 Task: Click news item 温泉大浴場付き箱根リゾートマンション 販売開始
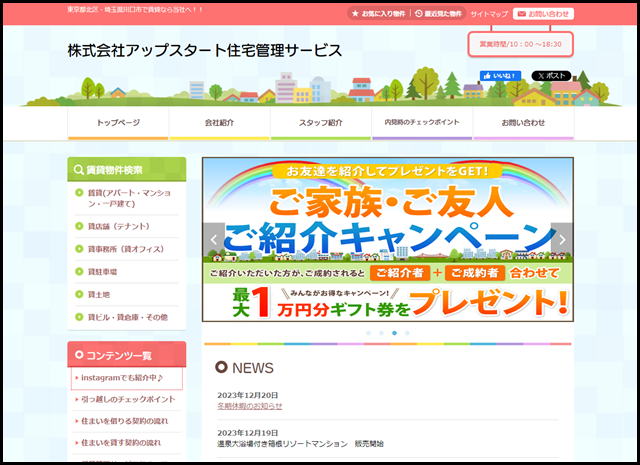point(300,444)
